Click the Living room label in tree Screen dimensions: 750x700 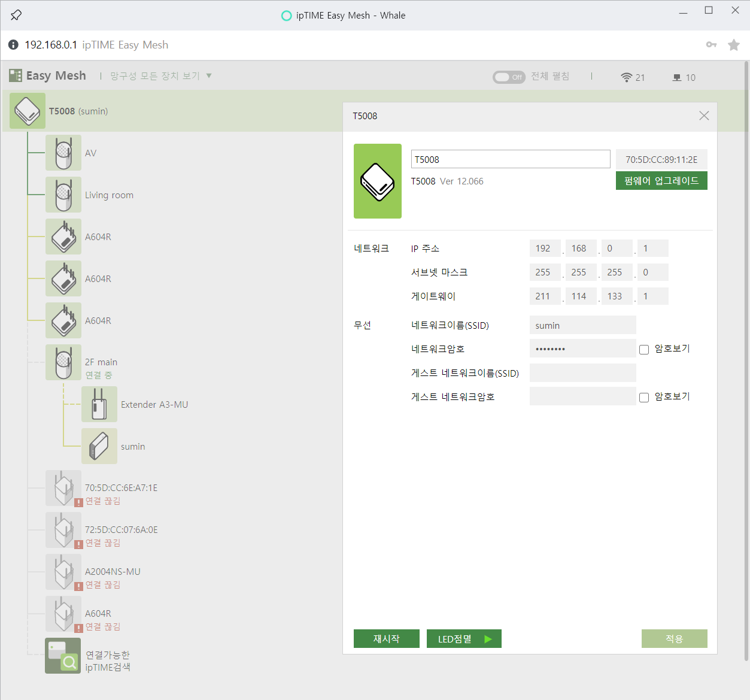pos(109,195)
